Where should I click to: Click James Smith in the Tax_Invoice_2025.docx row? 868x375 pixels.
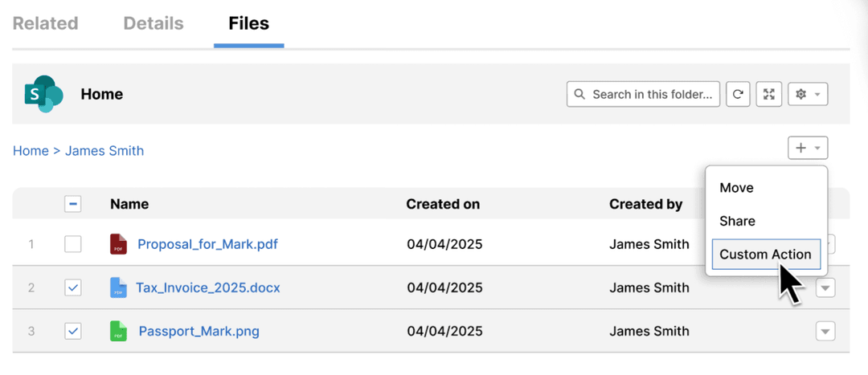[x=649, y=287]
